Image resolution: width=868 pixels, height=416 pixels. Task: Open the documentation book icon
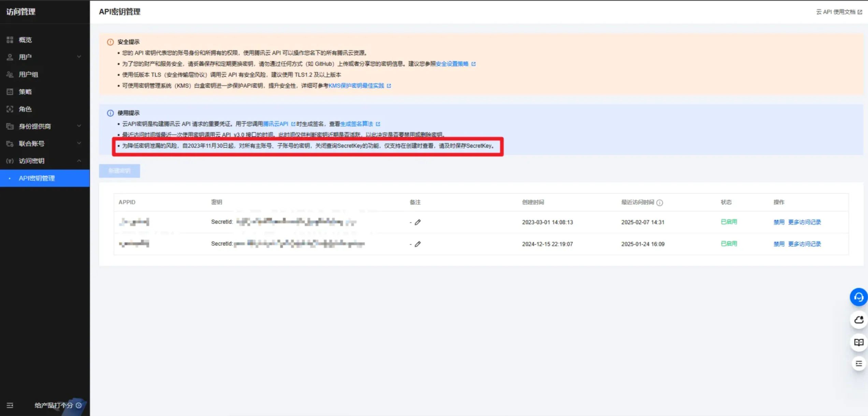click(x=858, y=342)
